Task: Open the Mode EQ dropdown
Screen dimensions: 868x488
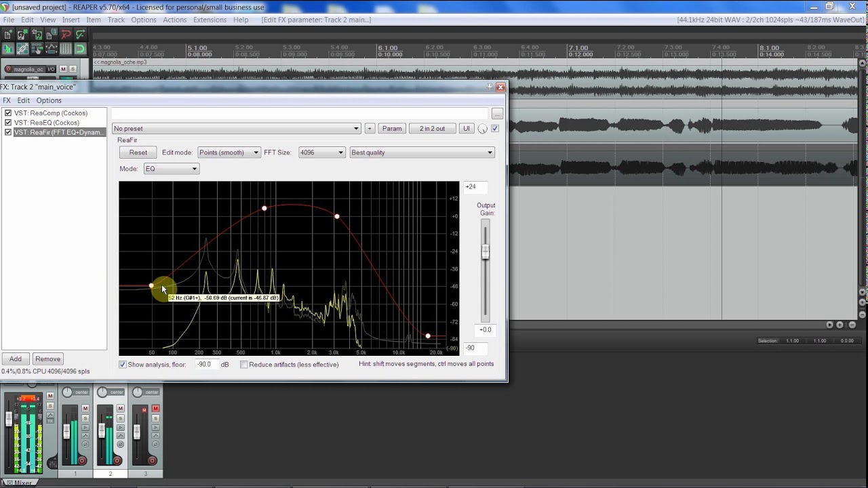Action: point(171,169)
